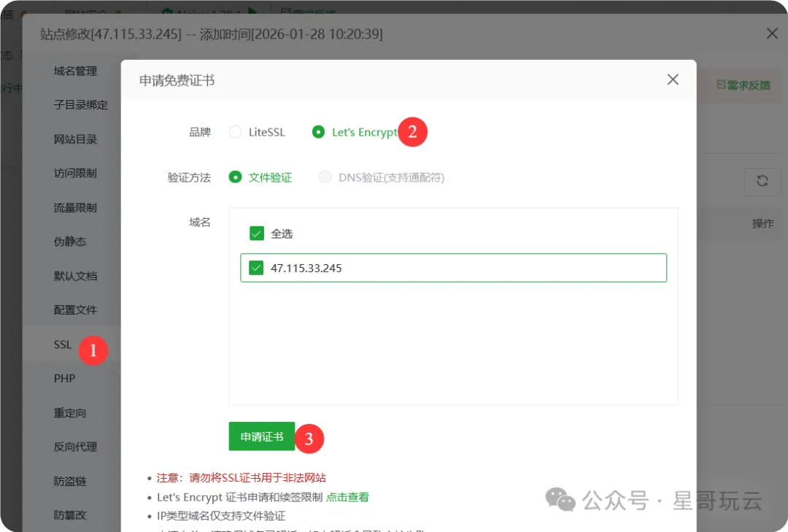Select the LiteSSL certificate brand

pos(235,132)
